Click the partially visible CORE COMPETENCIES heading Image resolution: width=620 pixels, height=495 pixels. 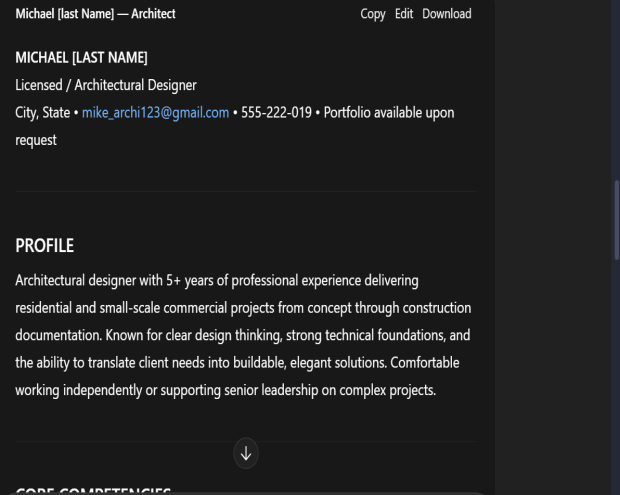click(93, 491)
